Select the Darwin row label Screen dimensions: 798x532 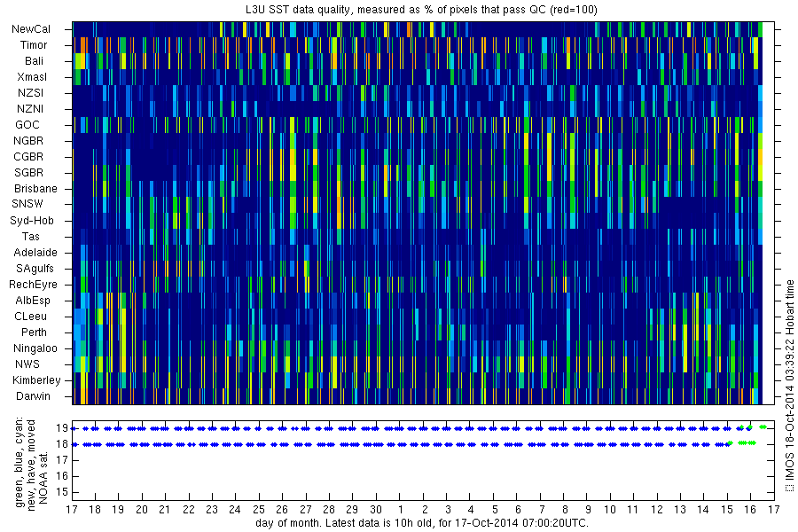pos(33,396)
